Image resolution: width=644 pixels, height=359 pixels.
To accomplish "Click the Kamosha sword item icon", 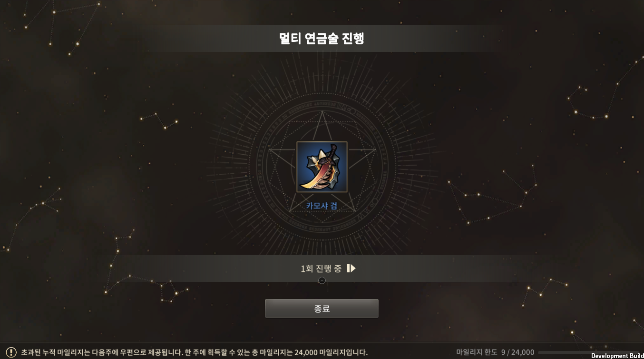I will [322, 167].
